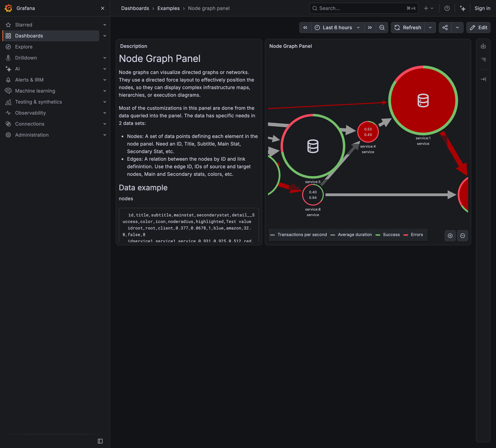Click the Refresh button
496x448 pixels.
408,28
